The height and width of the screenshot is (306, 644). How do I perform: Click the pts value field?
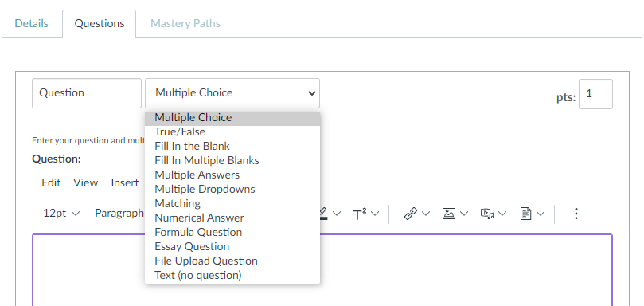[x=595, y=94]
